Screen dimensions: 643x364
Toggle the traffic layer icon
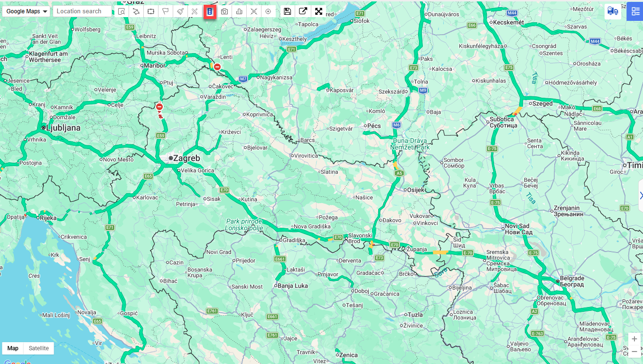click(210, 11)
